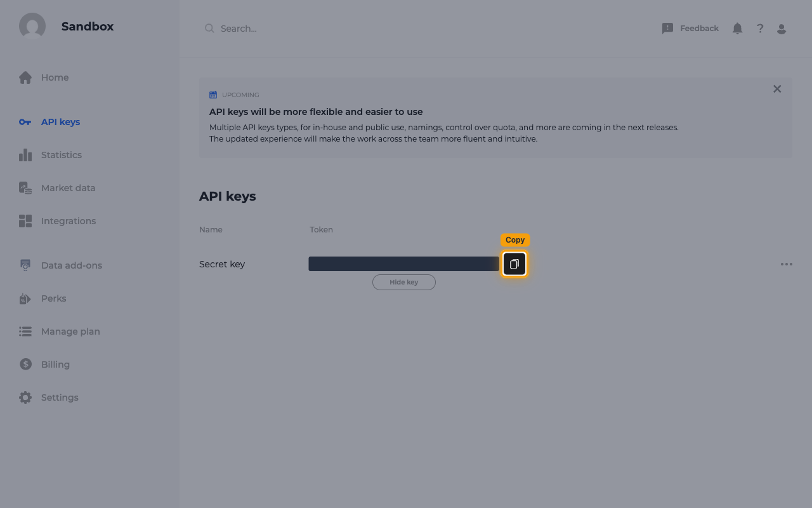812x508 pixels.
Task: Click the Integrations grid icon
Action: tap(25, 221)
